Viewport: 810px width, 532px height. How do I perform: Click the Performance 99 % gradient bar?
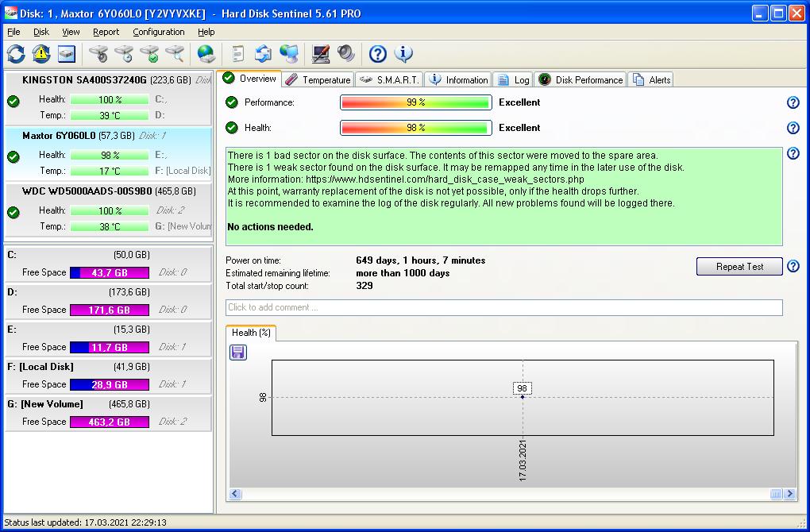tap(416, 102)
